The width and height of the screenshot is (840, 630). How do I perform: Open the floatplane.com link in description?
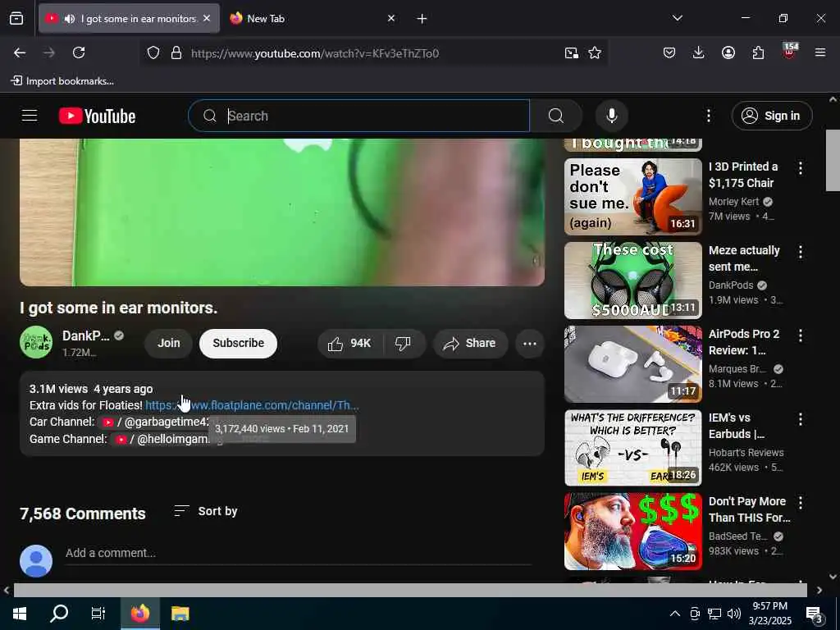[x=252, y=405]
